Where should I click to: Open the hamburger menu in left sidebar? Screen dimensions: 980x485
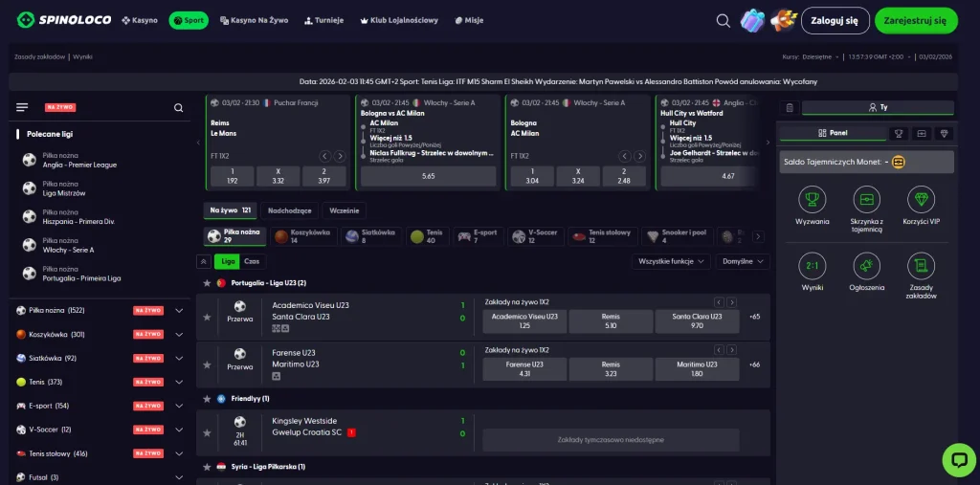[23, 107]
